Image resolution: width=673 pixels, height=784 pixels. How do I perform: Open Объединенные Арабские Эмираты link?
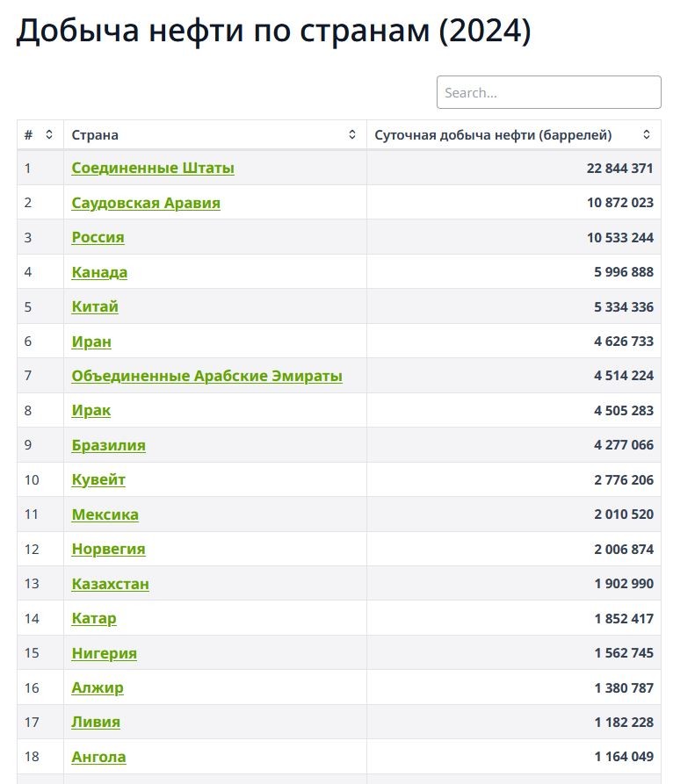pos(206,376)
